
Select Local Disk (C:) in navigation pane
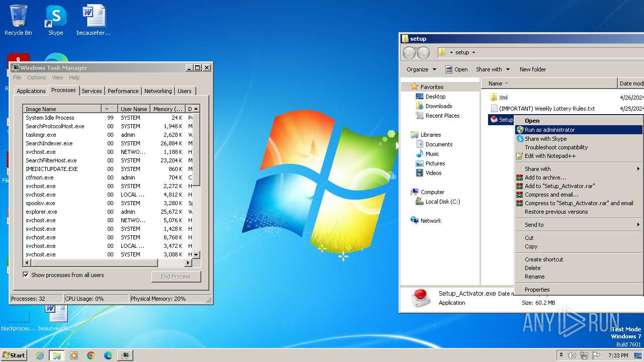coord(442,202)
